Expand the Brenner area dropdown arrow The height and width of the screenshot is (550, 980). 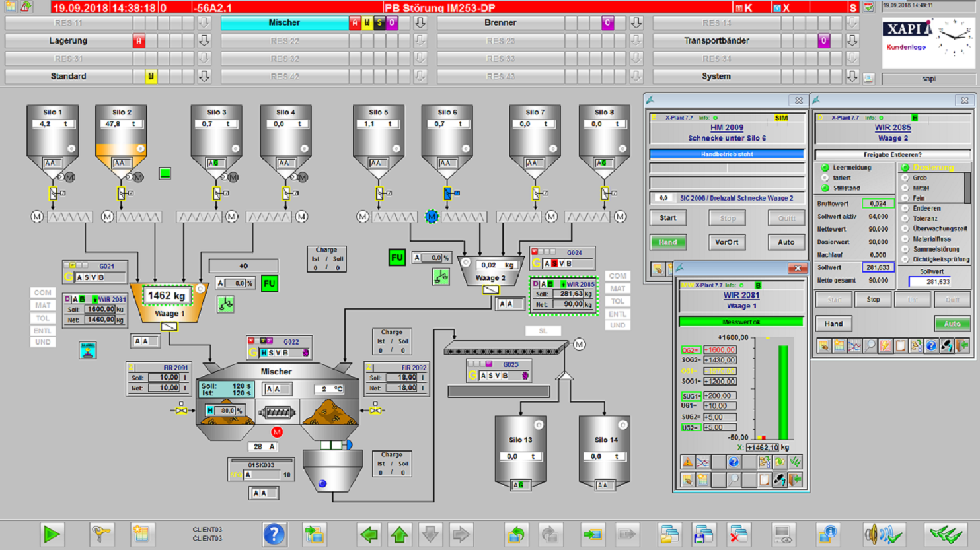(636, 23)
